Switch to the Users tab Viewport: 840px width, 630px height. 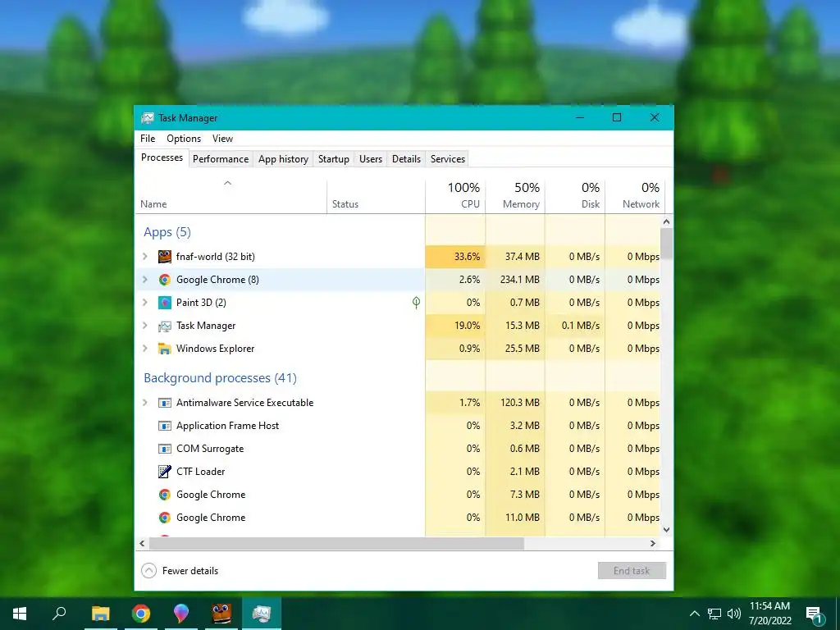371,159
